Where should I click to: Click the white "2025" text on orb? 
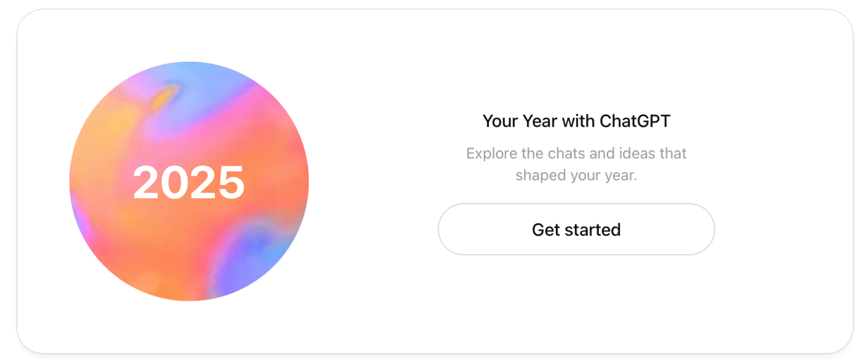coord(189,183)
